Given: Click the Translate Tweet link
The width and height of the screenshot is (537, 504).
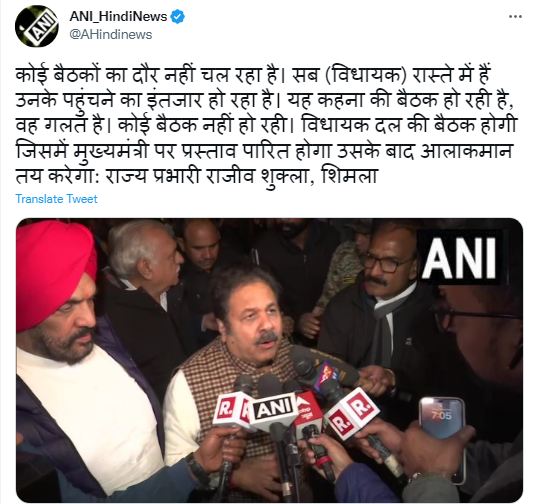Looking at the screenshot, I should point(57,199).
